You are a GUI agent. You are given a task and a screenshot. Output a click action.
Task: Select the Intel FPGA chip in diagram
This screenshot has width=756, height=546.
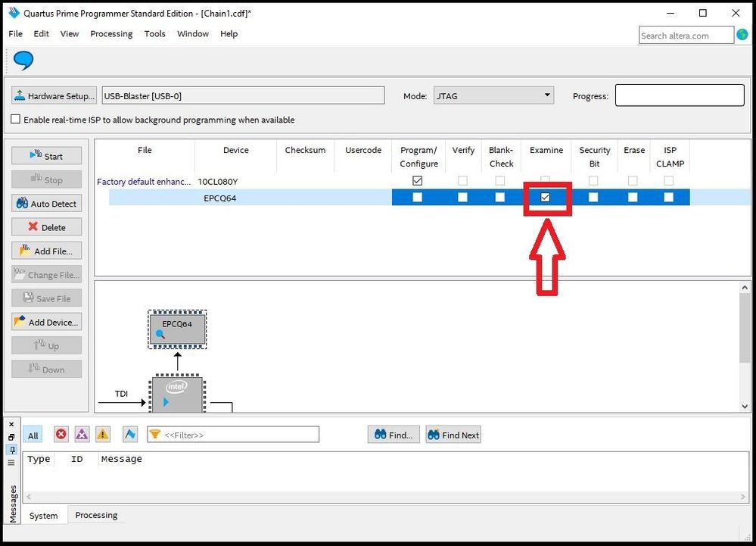pos(177,394)
